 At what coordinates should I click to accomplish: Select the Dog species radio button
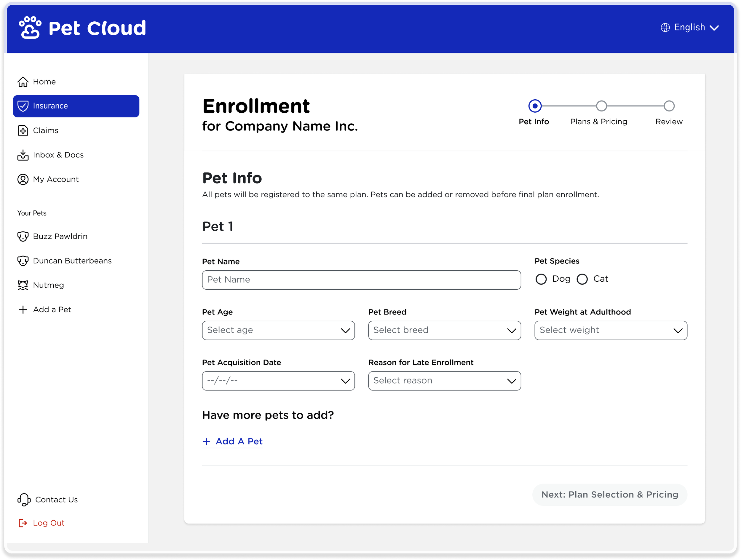point(541,279)
